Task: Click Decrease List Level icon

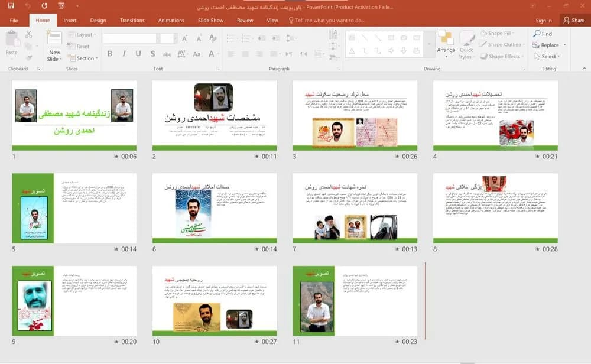Action: click(261, 38)
